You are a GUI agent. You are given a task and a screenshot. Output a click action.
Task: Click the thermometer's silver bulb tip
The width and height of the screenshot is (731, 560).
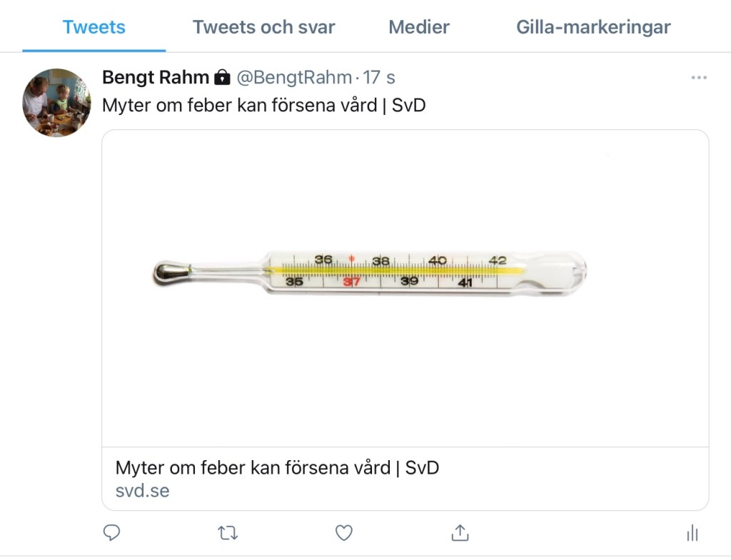click(169, 272)
